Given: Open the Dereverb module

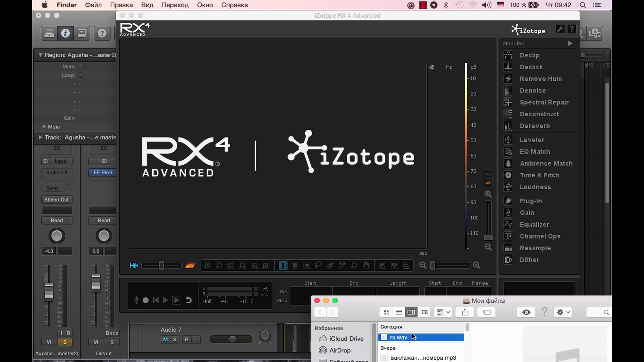Looking at the screenshot, I should click(x=534, y=126).
